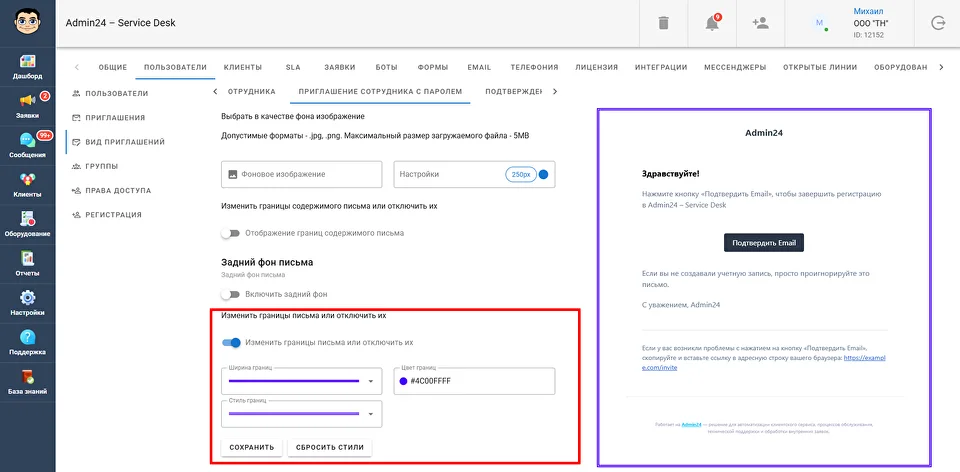This screenshot has height=472, width=960.
Task: Click the Фоновое изображение input field
Action: point(302,174)
